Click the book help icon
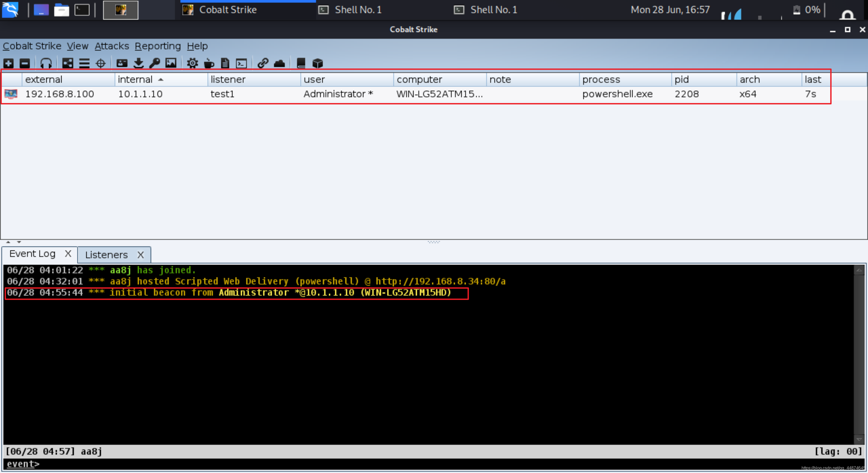This screenshot has width=868, height=473. 301,63
